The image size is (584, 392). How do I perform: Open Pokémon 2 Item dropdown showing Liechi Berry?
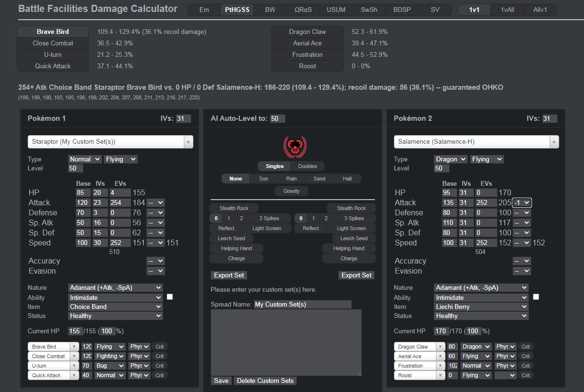pyautogui.click(x=481, y=307)
